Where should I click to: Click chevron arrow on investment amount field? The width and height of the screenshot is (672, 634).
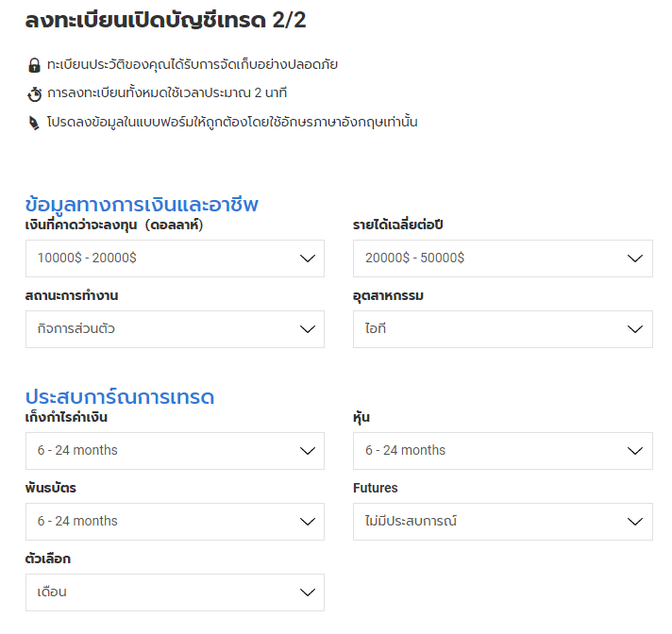(x=307, y=259)
